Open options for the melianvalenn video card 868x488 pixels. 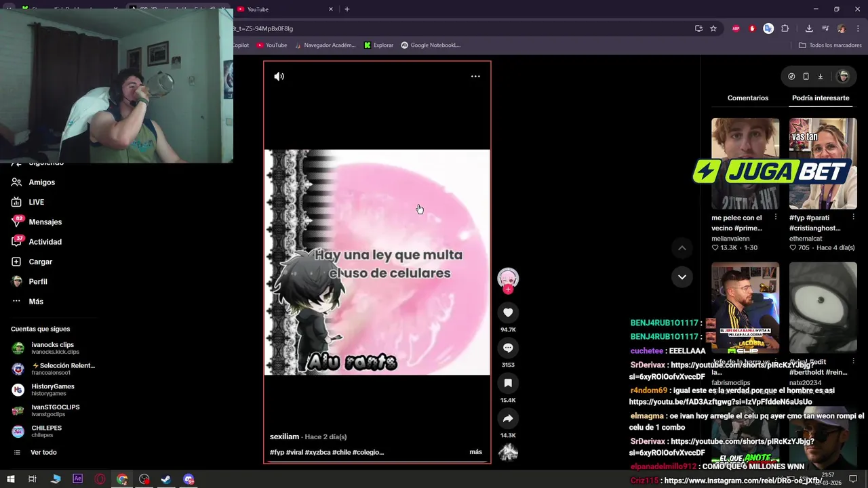click(x=776, y=218)
